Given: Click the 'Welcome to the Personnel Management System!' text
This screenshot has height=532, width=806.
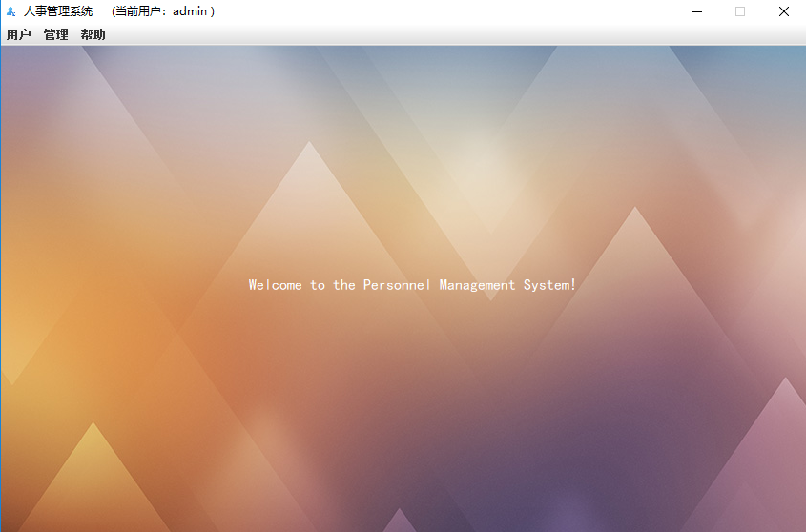Looking at the screenshot, I should (412, 285).
